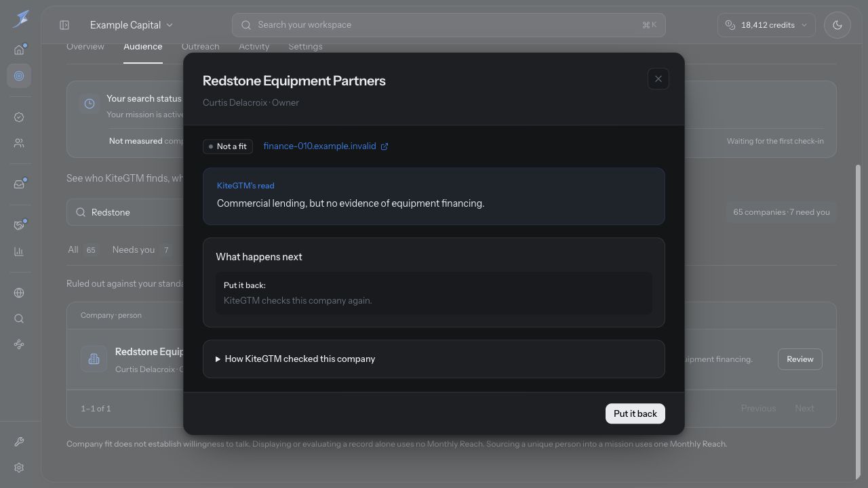Viewport: 868px width, 488px height.
Task: Click the page vertical scrollbar
Action: tap(859, 322)
